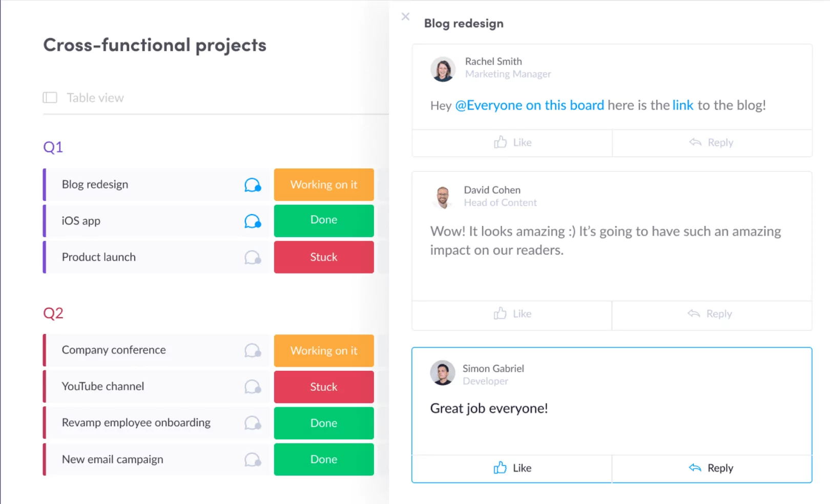This screenshot has width=830, height=504.
Task: Change Blog redesign 'Working on it' status
Action: [324, 185]
